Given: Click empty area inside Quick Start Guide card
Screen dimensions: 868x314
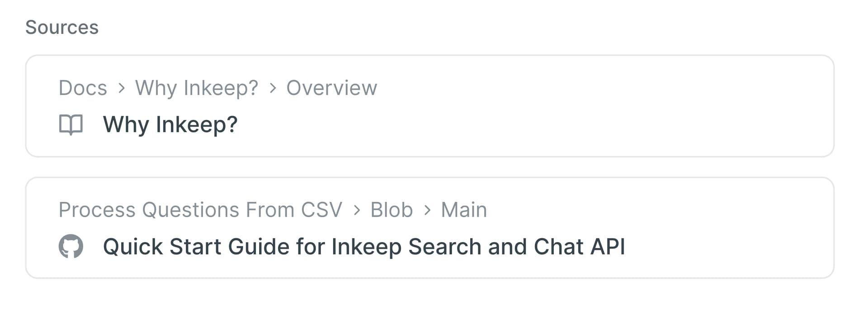Looking at the screenshot, I should 723,226.
